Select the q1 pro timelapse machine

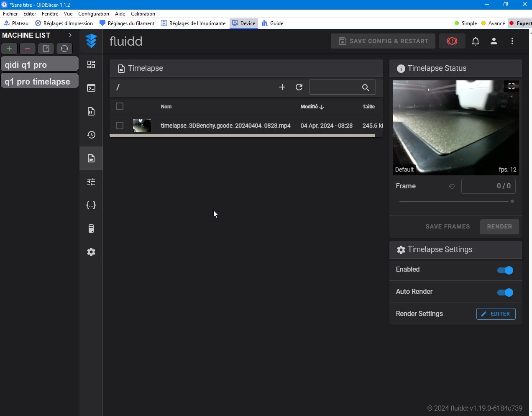[40, 81]
